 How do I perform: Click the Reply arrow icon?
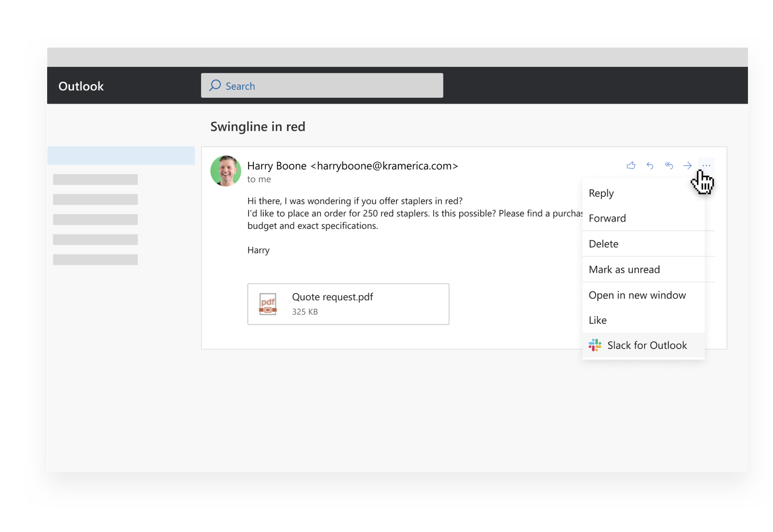coord(650,165)
